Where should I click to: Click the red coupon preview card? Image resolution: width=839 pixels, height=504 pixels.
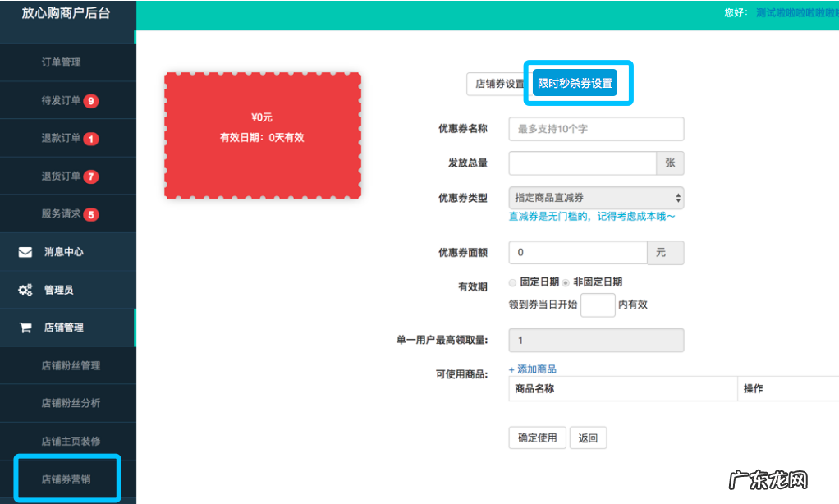[x=263, y=135]
